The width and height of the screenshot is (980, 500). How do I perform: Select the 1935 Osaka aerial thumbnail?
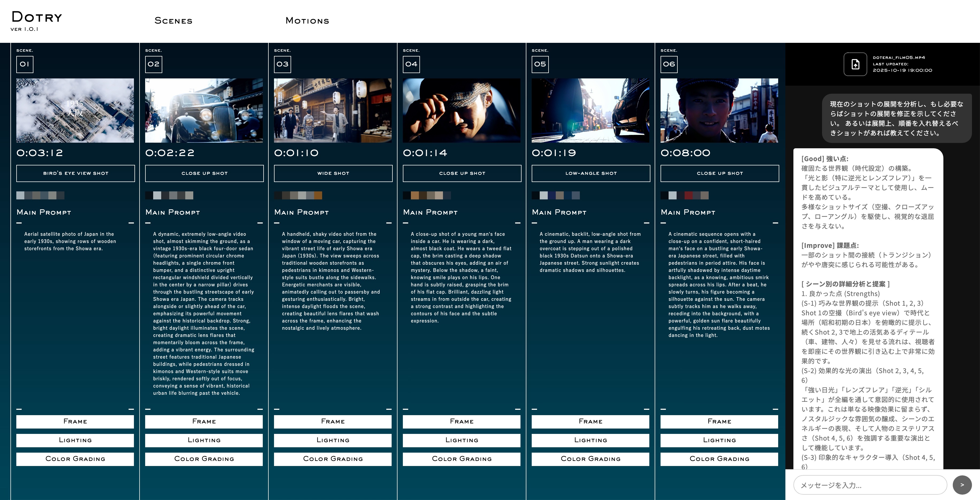pyautogui.click(x=75, y=111)
